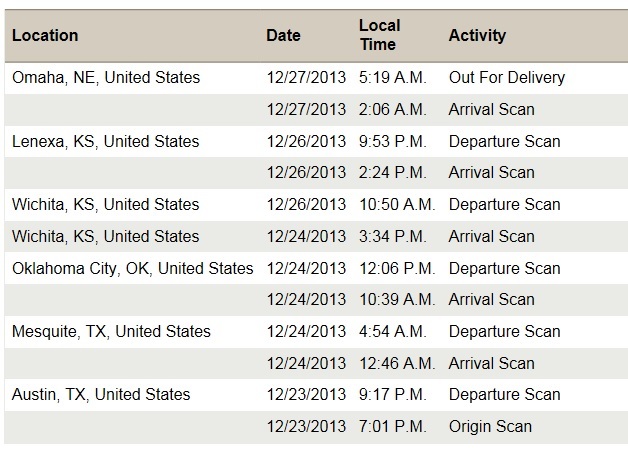Click the Activity column header

(477, 36)
